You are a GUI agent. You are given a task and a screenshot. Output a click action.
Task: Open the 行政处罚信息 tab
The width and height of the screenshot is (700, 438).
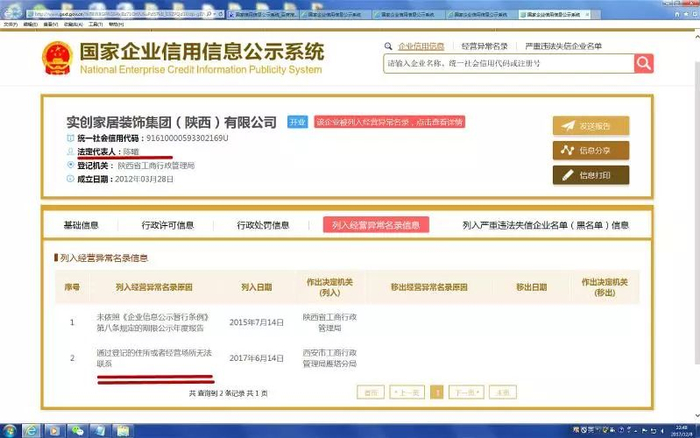coord(263,225)
